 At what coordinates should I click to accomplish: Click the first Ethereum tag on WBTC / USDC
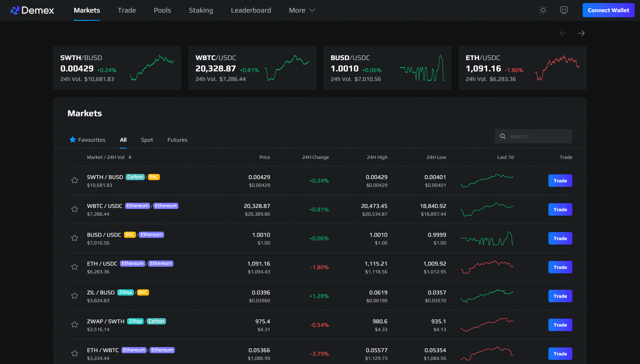(x=138, y=205)
